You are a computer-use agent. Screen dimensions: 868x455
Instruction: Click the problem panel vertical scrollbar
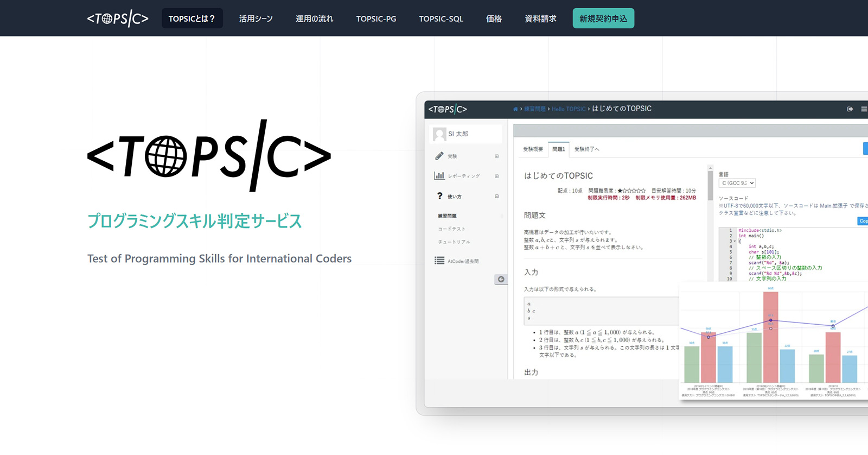coord(710,186)
